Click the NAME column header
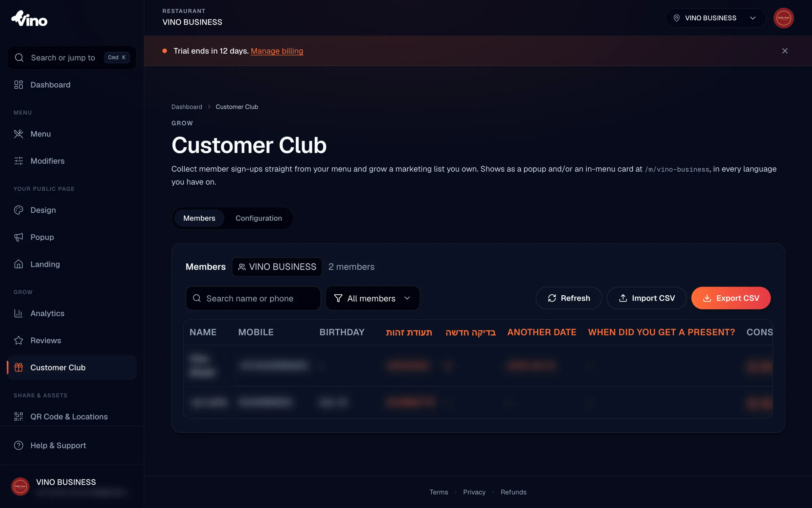Viewport: 812px width, 508px height. [x=203, y=332]
